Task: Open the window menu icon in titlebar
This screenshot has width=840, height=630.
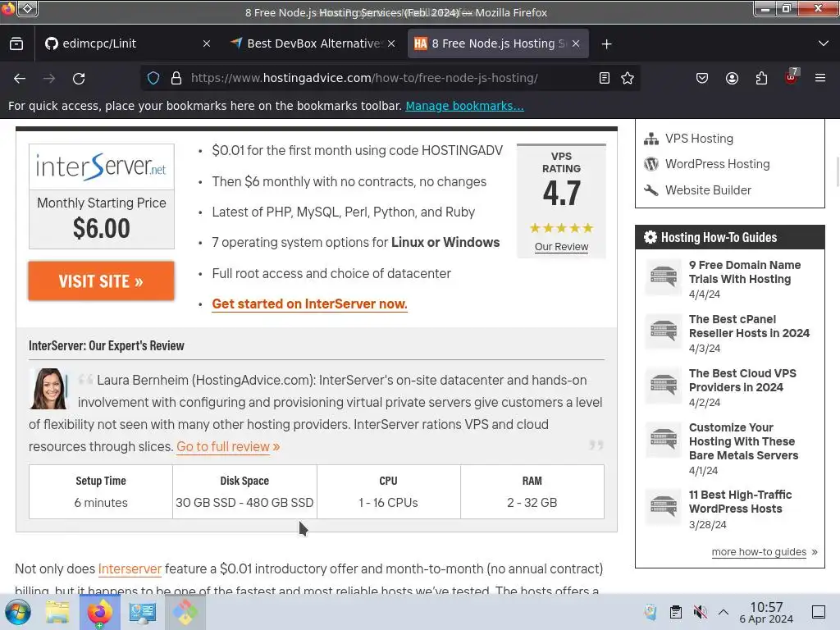Action: point(28,8)
